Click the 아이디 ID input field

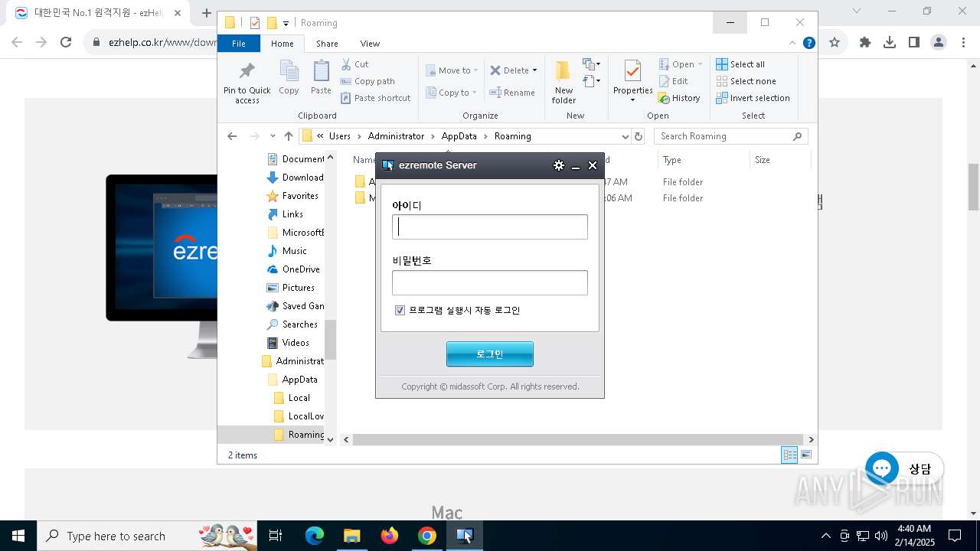[x=490, y=227]
